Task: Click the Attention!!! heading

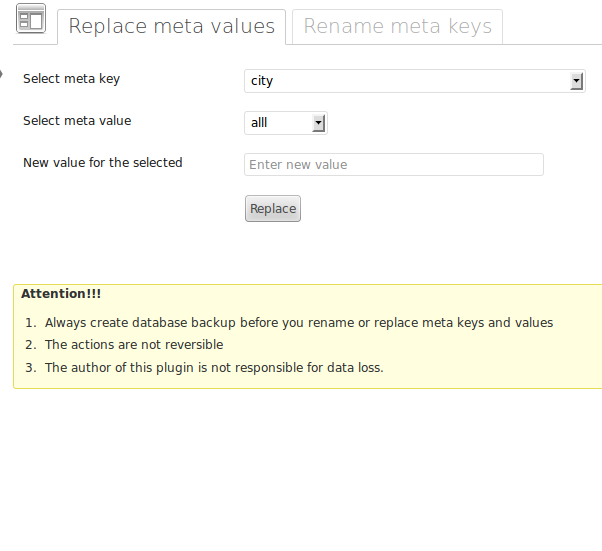Action: 61,294
